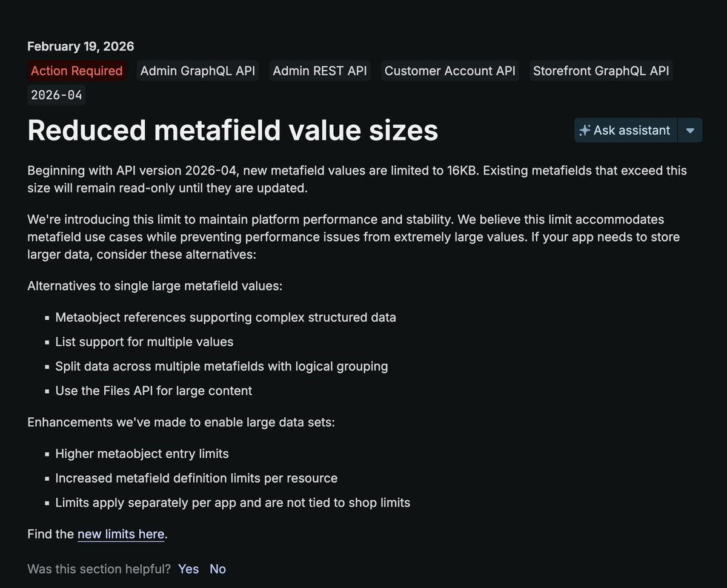Click Split data across multiple metafields item
Image resolution: width=727 pixels, height=588 pixels.
click(x=222, y=366)
